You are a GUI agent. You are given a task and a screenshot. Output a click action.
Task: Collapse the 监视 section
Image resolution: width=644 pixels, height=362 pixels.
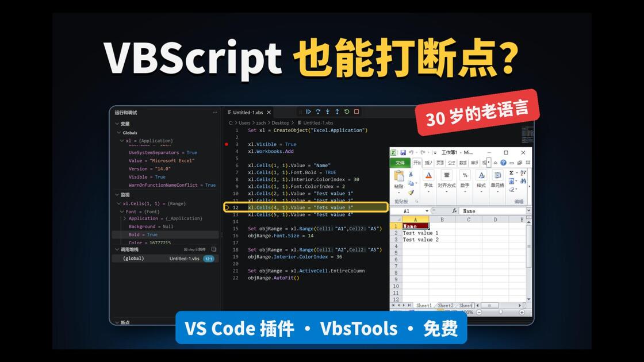click(117, 195)
